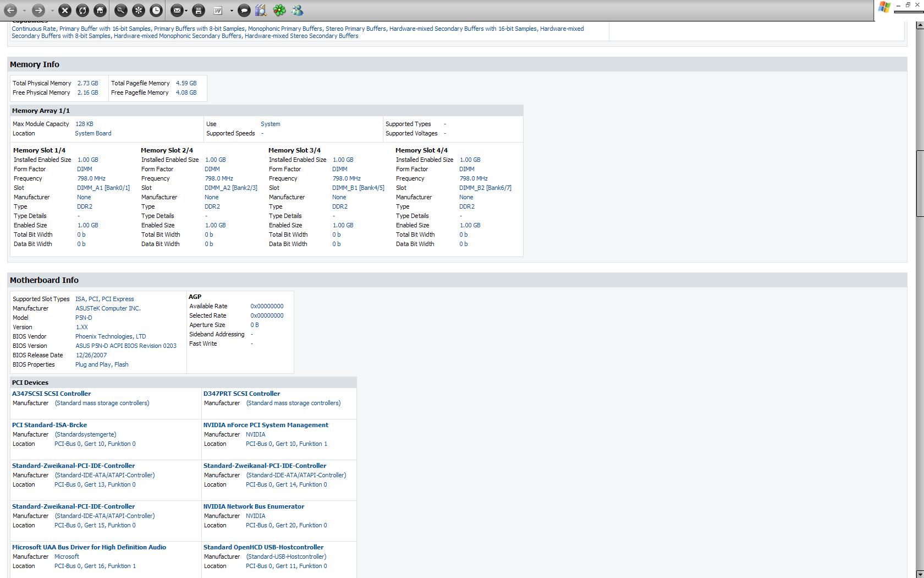Open 'D347PRT SCSI Controller' device entry
The height and width of the screenshot is (578, 924).
pos(241,394)
